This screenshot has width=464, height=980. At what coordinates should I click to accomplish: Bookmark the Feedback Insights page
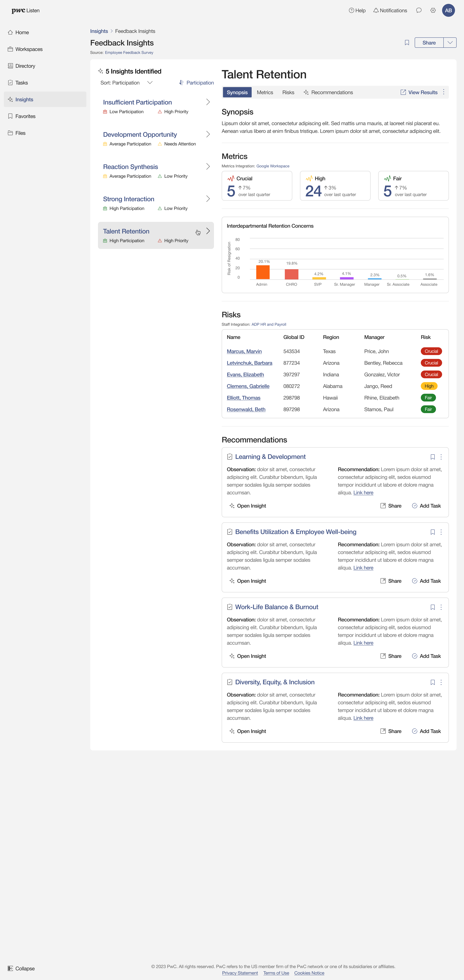tap(407, 43)
